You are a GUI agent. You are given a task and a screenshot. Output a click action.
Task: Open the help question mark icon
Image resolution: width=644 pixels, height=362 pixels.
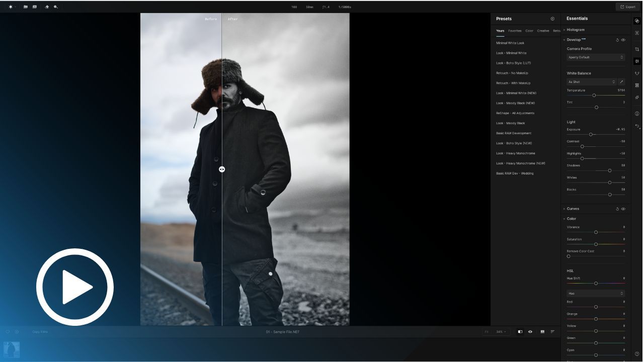[x=637, y=354]
